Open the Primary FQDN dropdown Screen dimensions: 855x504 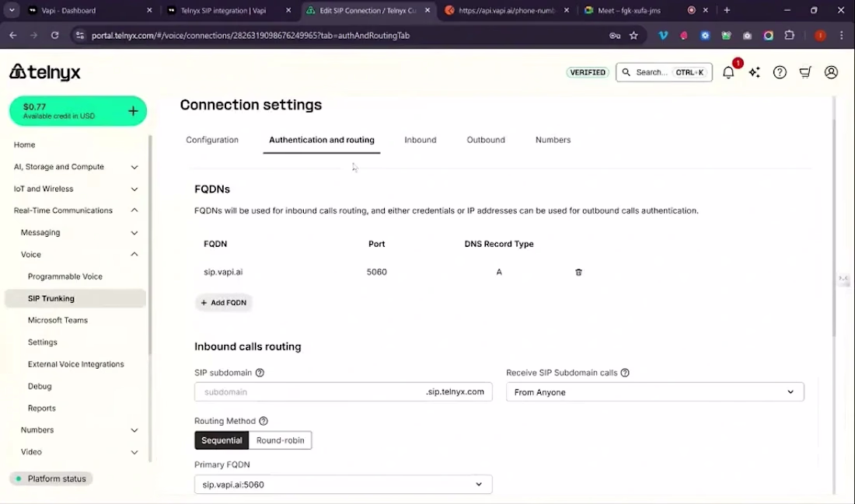tap(343, 485)
